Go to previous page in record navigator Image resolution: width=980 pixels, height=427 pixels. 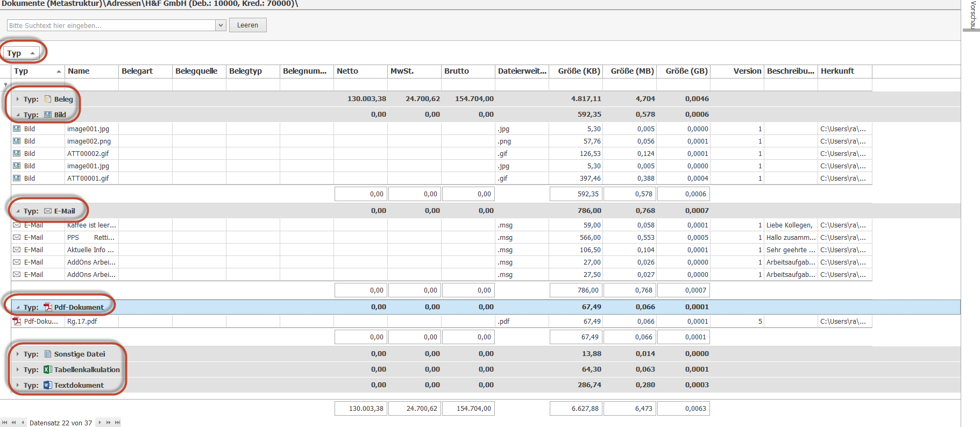[x=14, y=423]
